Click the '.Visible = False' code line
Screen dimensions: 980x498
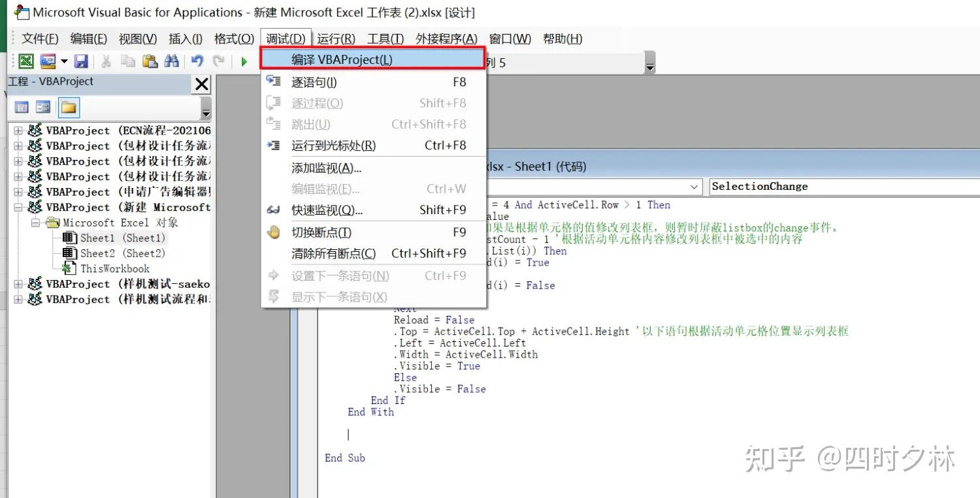(440, 389)
